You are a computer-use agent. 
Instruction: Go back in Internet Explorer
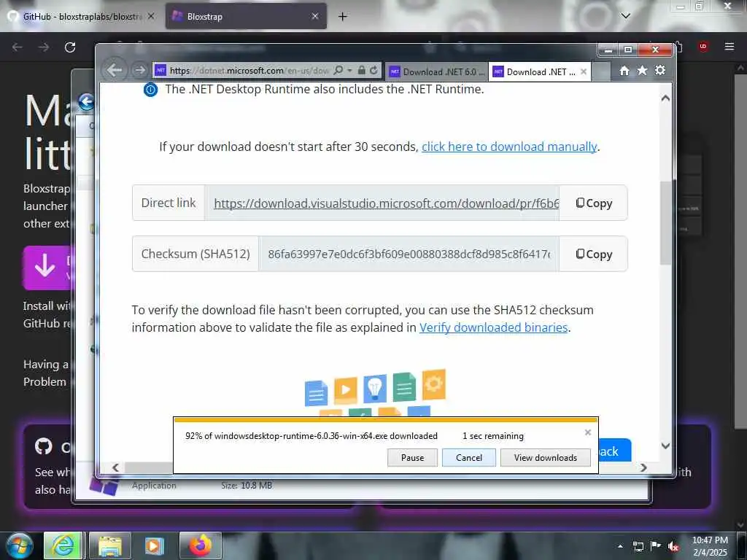coord(115,71)
